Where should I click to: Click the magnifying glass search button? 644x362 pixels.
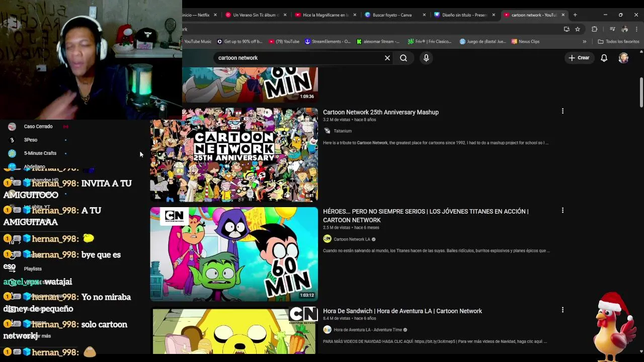pyautogui.click(x=404, y=58)
